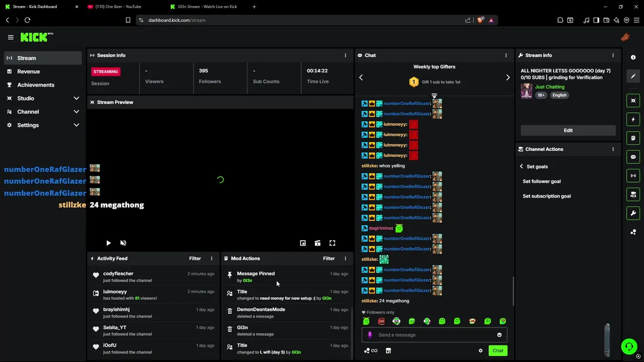
Task: Click the pencil edit icon in right toolbar
Action: coord(633,76)
